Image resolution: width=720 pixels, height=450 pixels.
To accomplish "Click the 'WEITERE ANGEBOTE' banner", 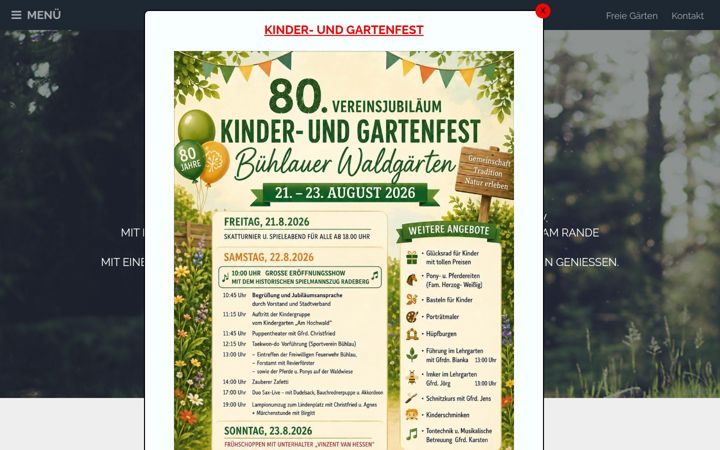I will pos(449,231).
